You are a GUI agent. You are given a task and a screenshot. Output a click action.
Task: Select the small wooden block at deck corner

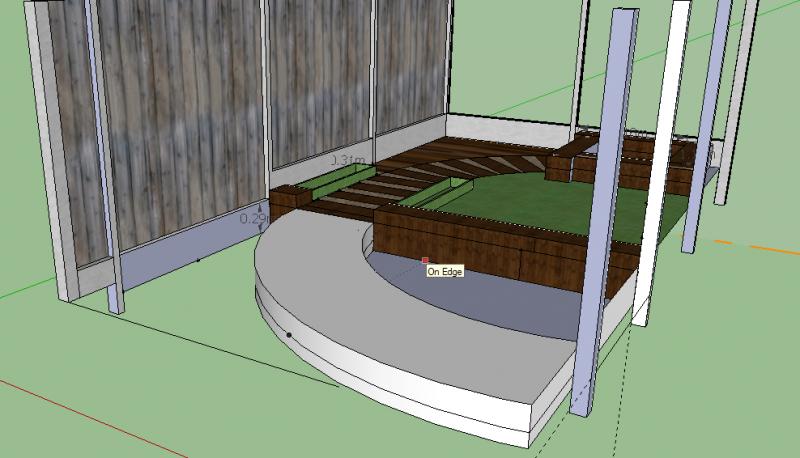click(293, 202)
